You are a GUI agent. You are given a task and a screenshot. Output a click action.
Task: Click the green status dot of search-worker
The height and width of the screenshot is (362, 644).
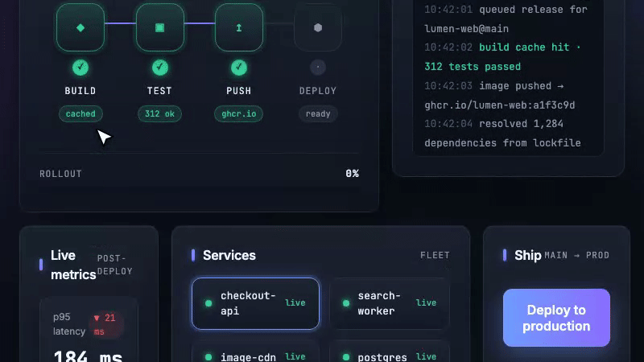(x=346, y=303)
